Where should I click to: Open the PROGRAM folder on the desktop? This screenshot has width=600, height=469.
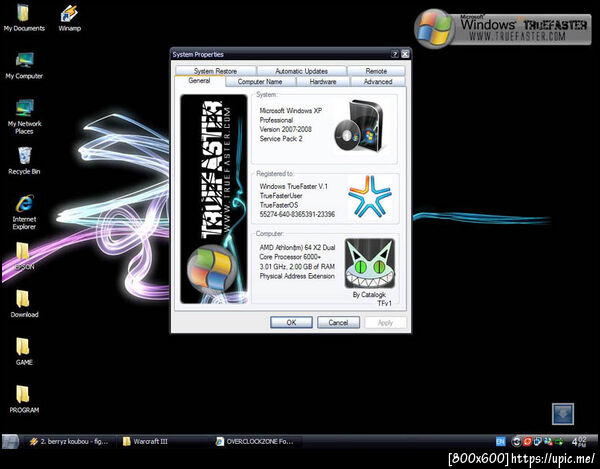click(x=24, y=399)
